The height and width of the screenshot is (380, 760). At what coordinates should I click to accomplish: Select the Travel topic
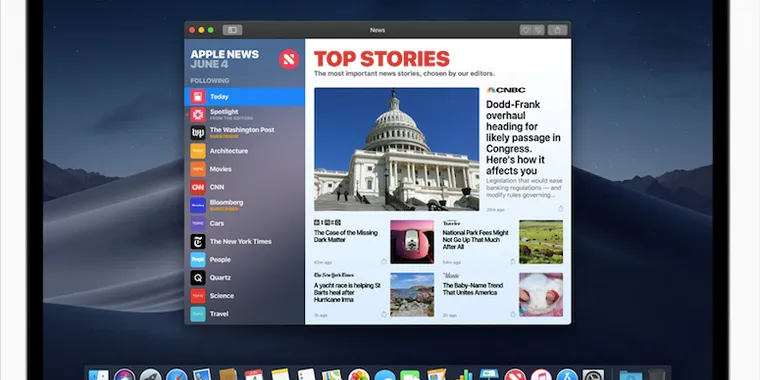(244, 314)
